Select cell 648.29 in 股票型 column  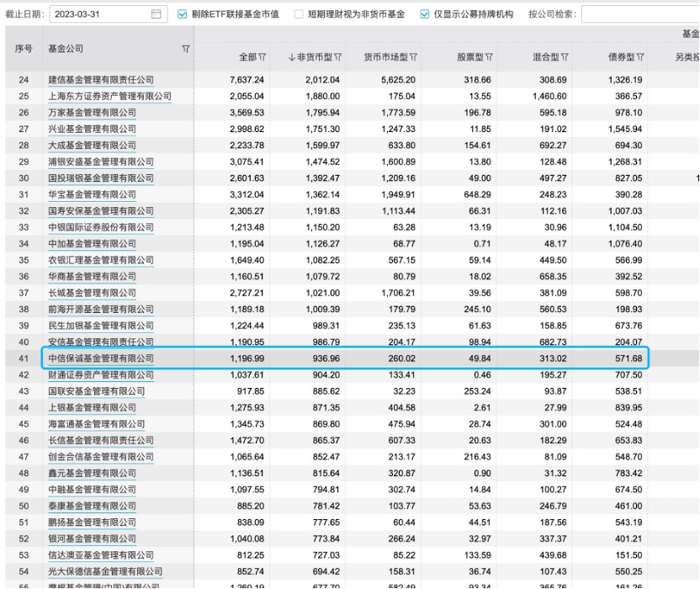point(477,194)
